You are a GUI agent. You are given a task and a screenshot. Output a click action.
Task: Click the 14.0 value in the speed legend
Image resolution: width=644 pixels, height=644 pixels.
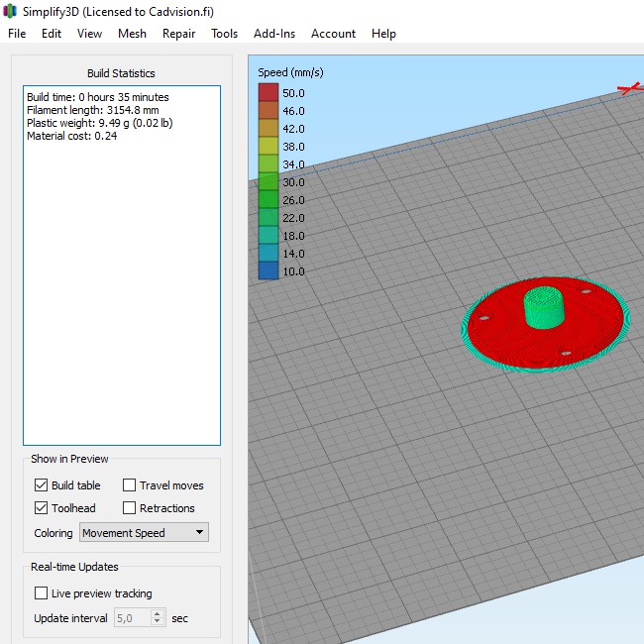click(x=293, y=254)
